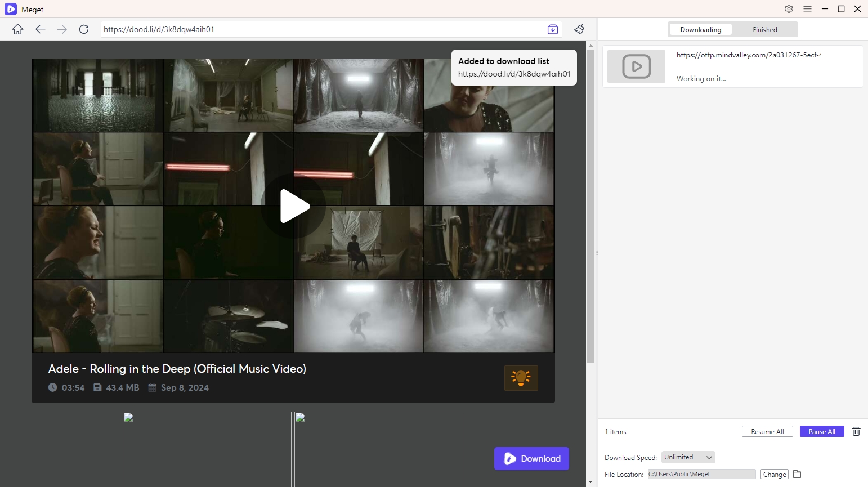Toggle the lightbulb light mode icon

(521, 378)
